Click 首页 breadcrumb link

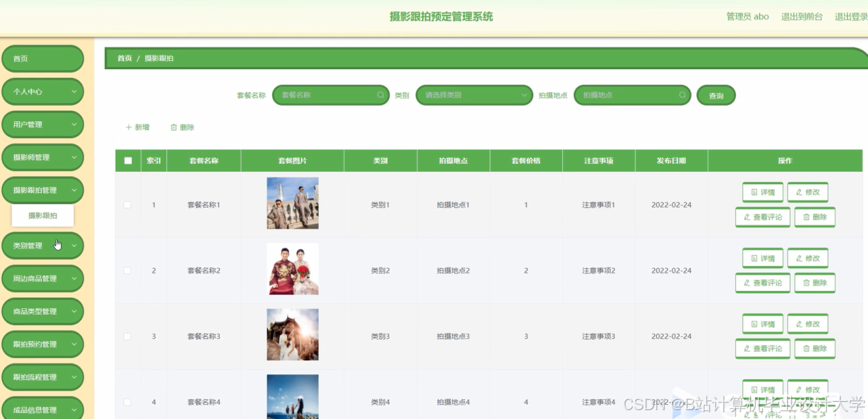pyautogui.click(x=124, y=58)
